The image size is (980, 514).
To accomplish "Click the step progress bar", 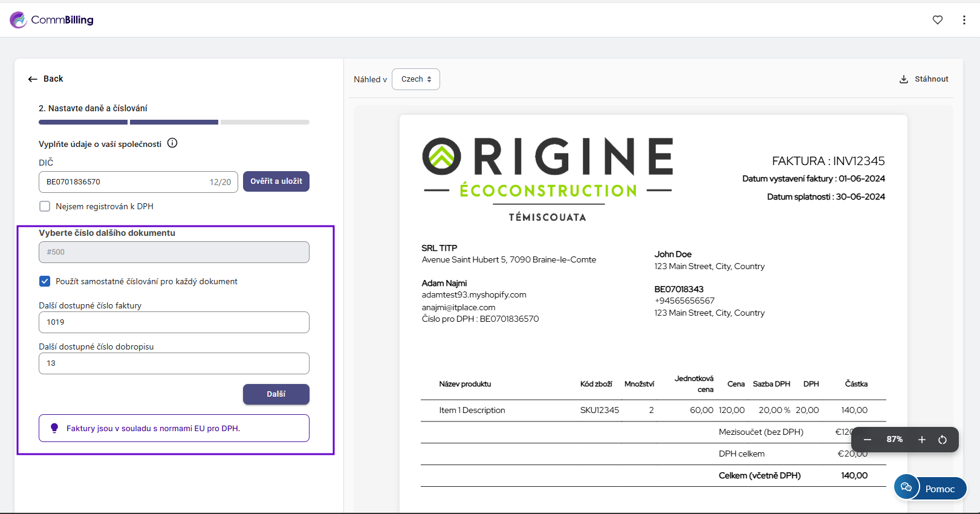I will pyautogui.click(x=174, y=122).
